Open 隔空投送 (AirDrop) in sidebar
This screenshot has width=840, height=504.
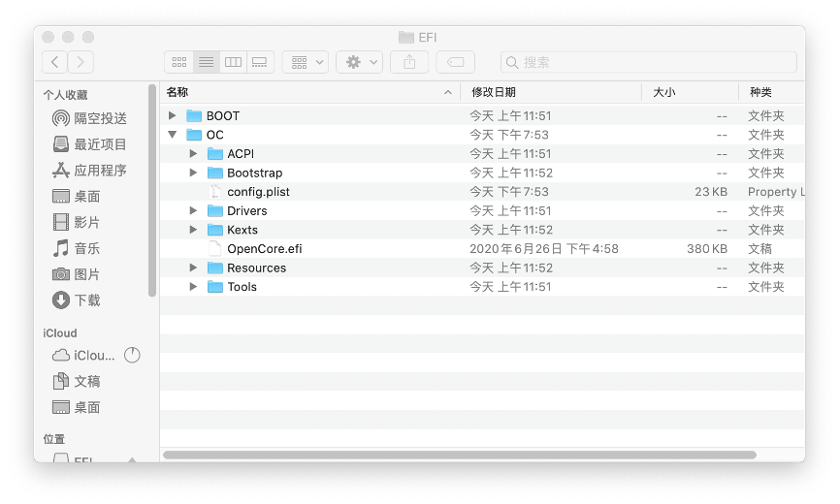coord(90,118)
